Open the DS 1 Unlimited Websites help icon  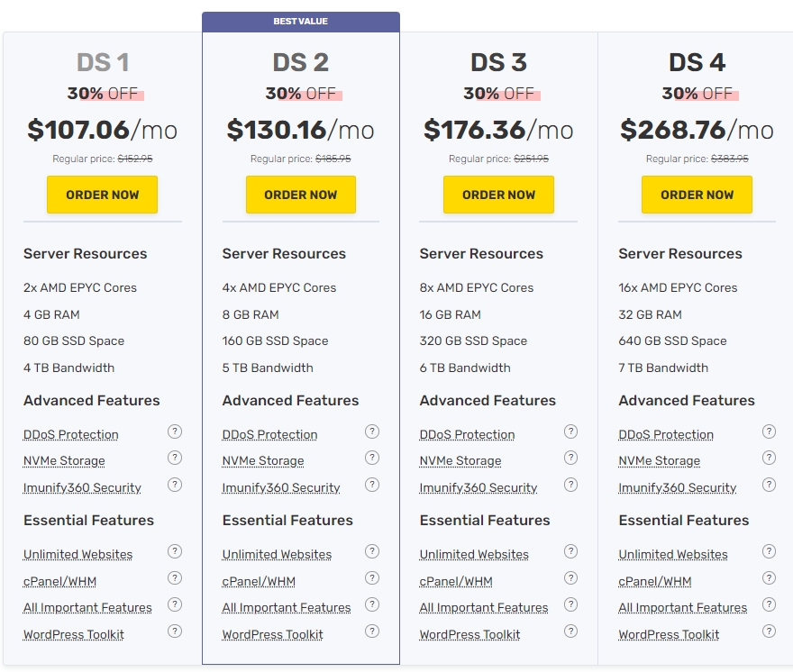(x=175, y=552)
